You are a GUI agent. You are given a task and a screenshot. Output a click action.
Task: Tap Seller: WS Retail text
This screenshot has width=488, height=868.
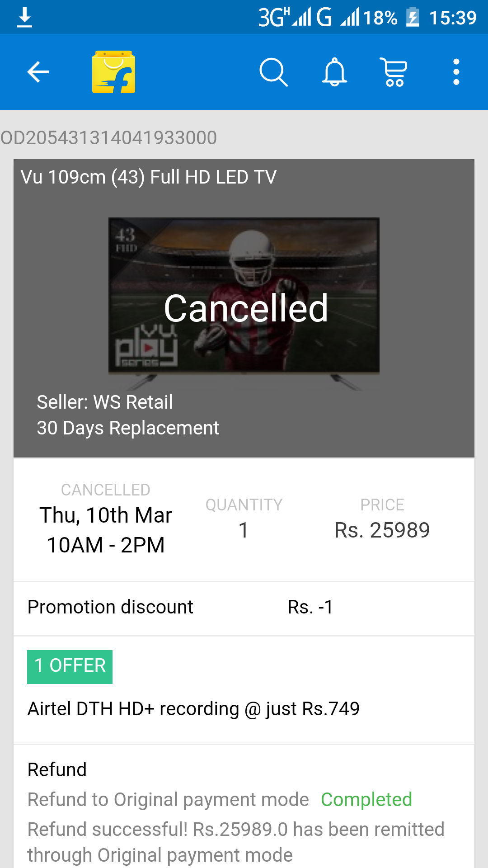[x=104, y=402]
